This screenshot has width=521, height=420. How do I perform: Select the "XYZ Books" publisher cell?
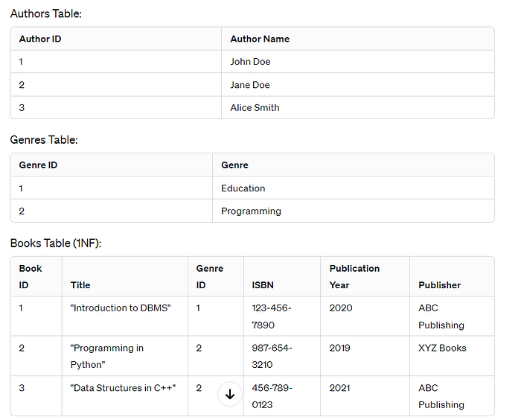pyautogui.click(x=442, y=348)
